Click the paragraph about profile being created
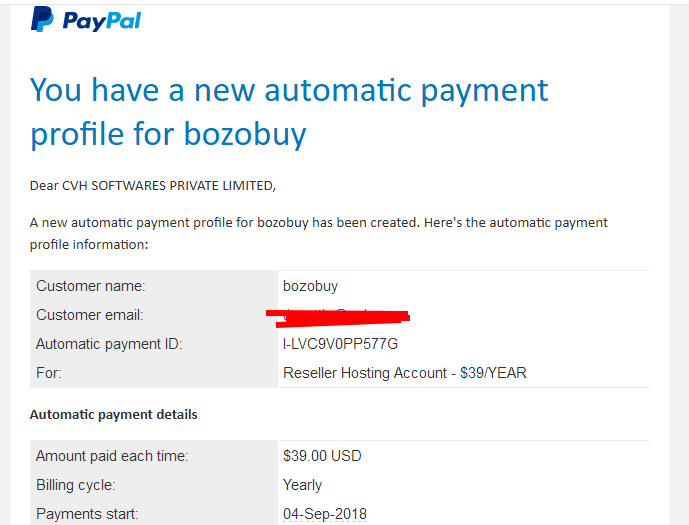The image size is (689, 525). pyautogui.click(x=319, y=233)
